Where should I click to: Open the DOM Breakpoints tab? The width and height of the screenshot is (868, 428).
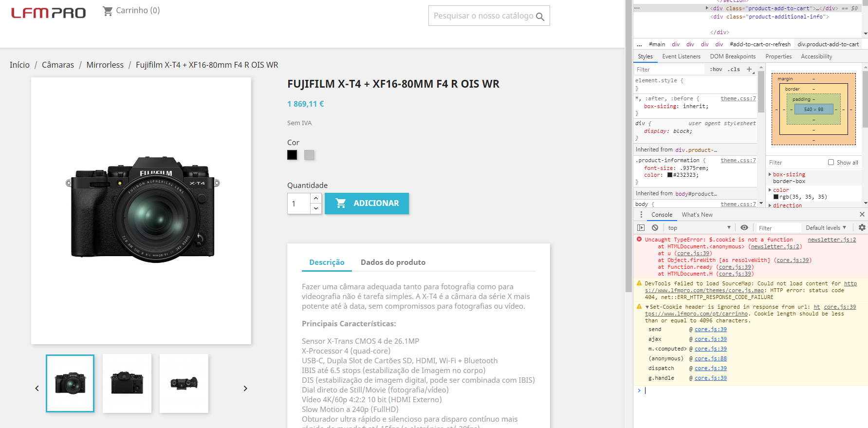(733, 56)
